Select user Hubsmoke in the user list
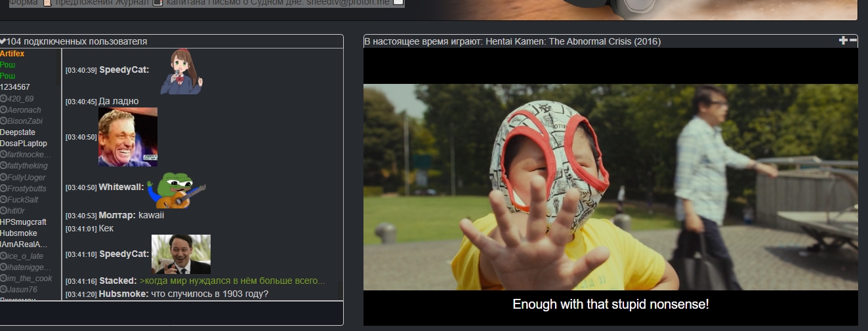 coord(18,233)
